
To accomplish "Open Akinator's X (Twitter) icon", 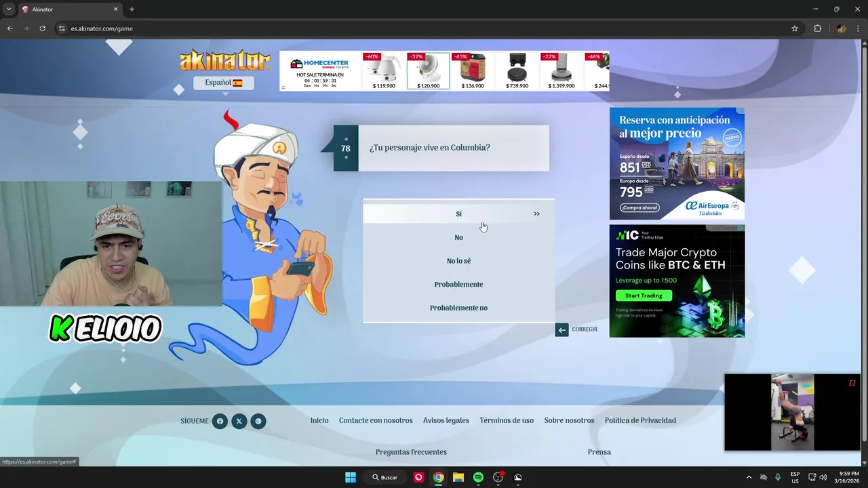I will (239, 421).
